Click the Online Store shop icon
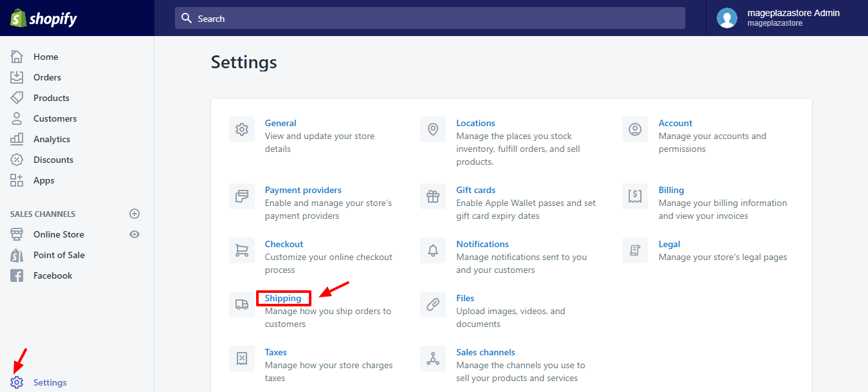The width and height of the screenshot is (868, 392). (17, 234)
